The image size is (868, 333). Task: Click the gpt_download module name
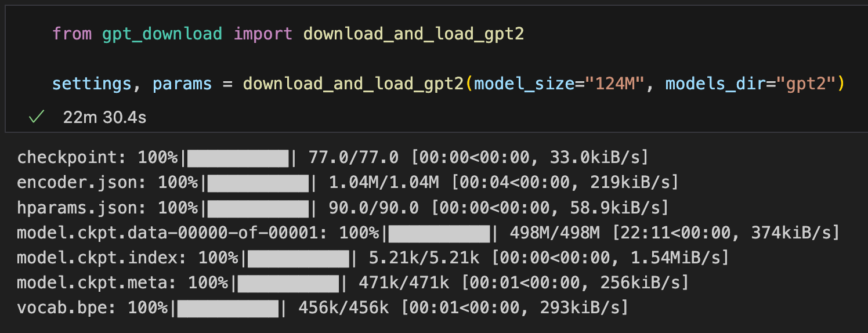[162, 34]
